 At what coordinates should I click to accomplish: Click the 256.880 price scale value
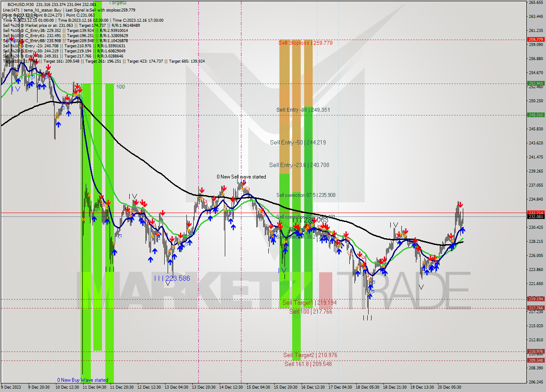[535, 59]
